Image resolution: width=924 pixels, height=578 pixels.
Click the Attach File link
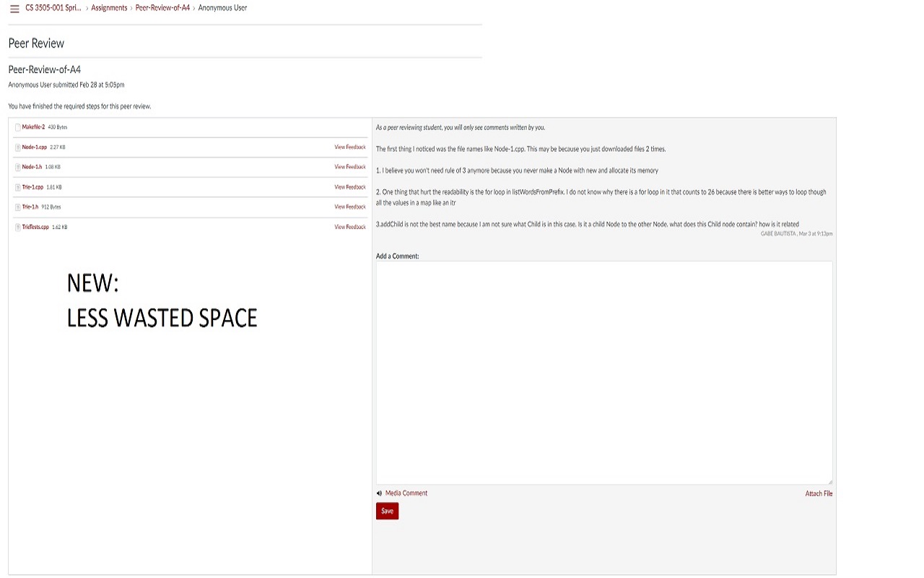(819, 493)
